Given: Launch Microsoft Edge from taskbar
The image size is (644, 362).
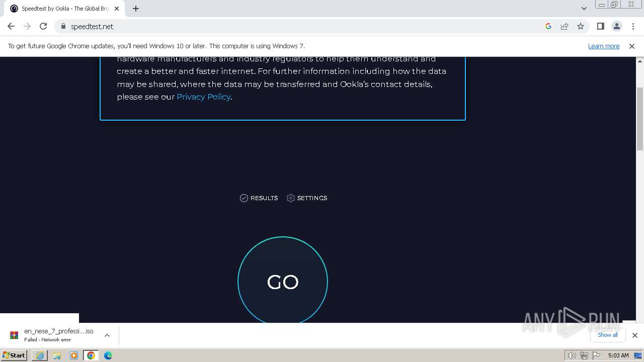Looking at the screenshot, I should (108, 355).
